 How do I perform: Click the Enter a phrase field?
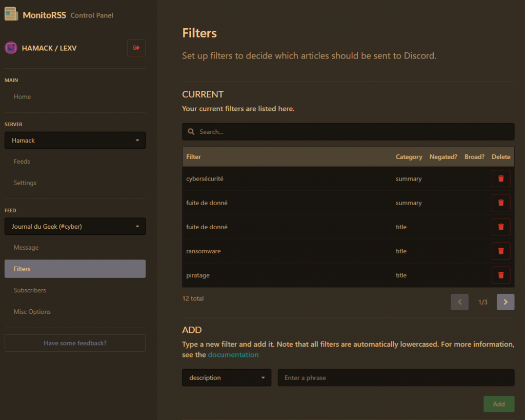coord(395,378)
